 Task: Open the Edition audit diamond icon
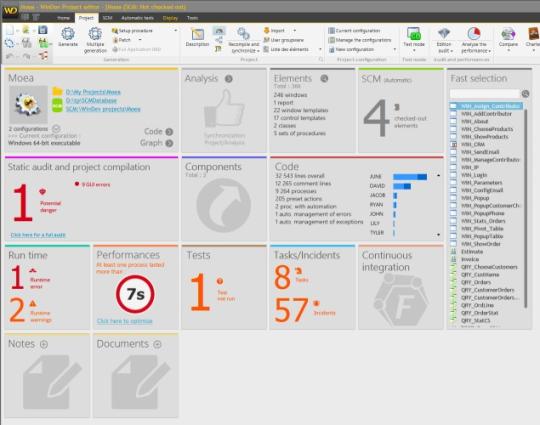[x=444, y=34]
